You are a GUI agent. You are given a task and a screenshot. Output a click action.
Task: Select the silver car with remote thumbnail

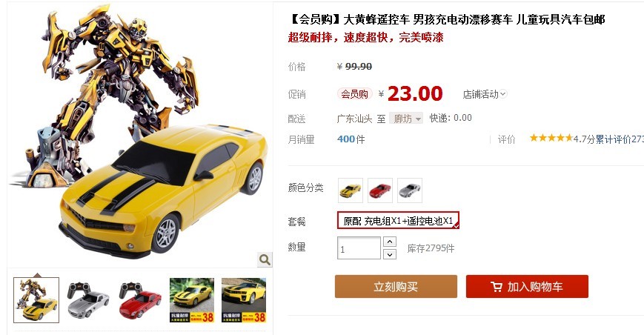(88, 300)
